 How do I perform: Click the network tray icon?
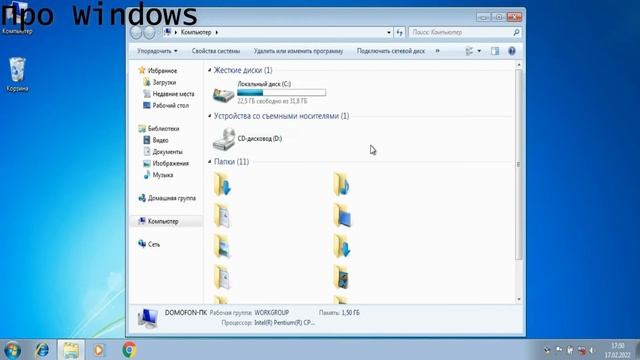pyautogui.click(x=582, y=350)
